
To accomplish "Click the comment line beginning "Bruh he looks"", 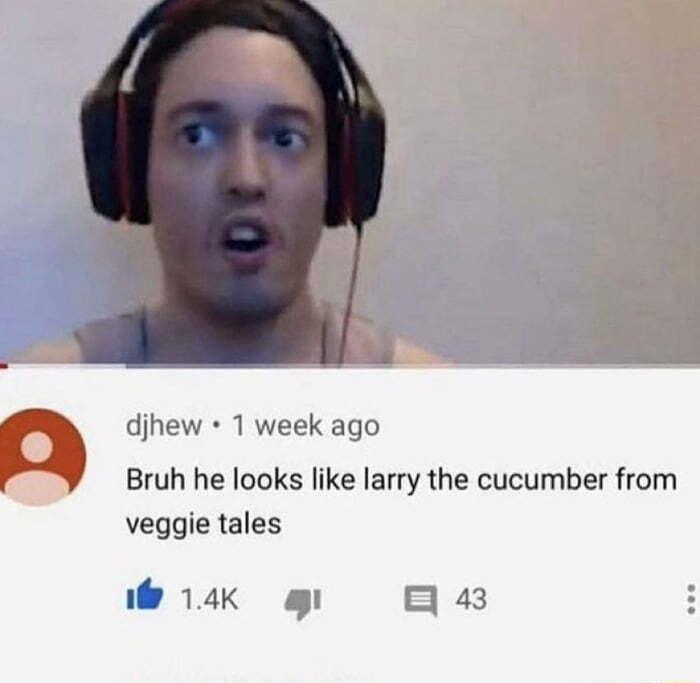I will 401,480.
